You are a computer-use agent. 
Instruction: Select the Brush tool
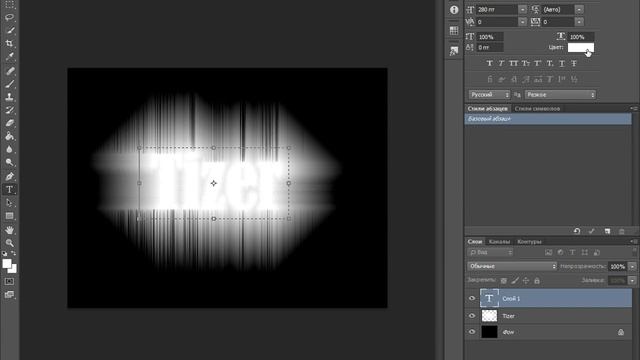tap(9, 84)
